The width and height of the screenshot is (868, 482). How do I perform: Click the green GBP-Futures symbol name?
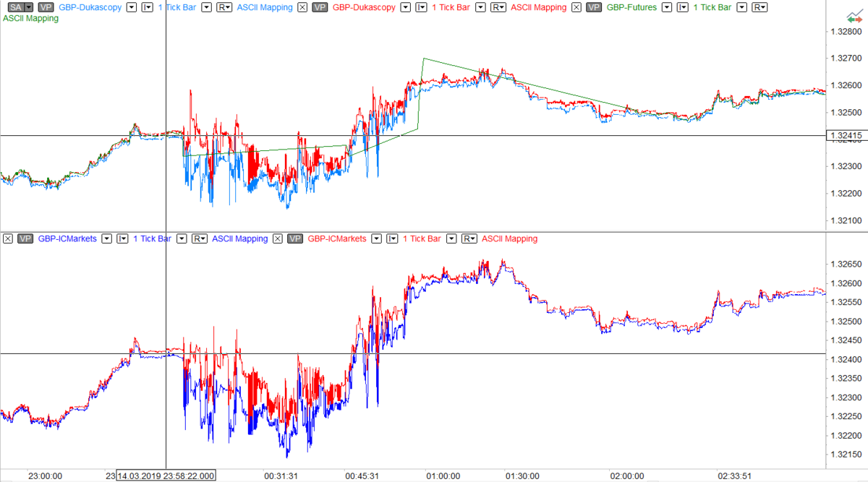(x=631, y=7)
